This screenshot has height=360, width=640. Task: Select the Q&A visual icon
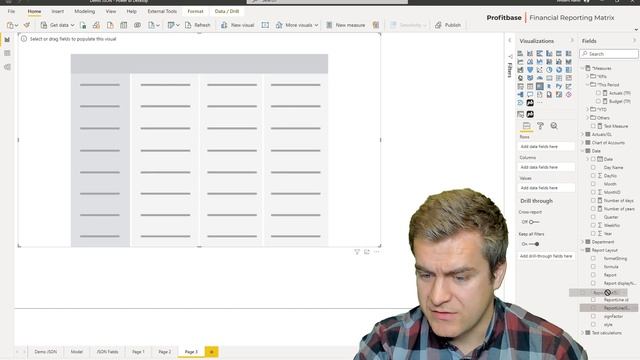[x=530, y=94]
